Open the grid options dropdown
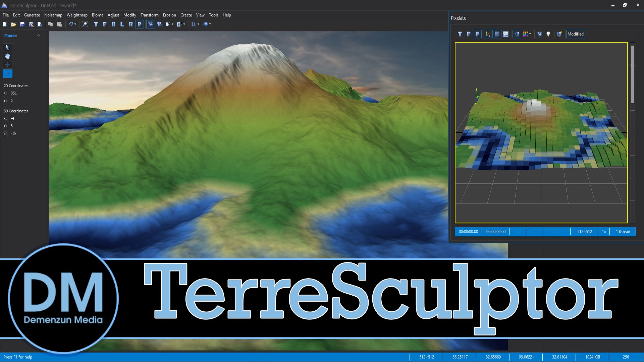 pos(195,24)
